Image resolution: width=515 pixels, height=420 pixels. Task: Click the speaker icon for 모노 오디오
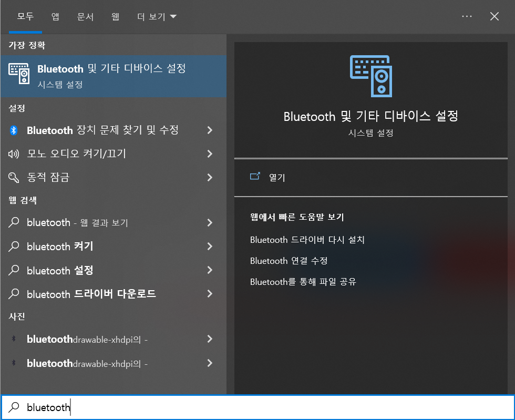pyautogui.click(x=14, y=154)
